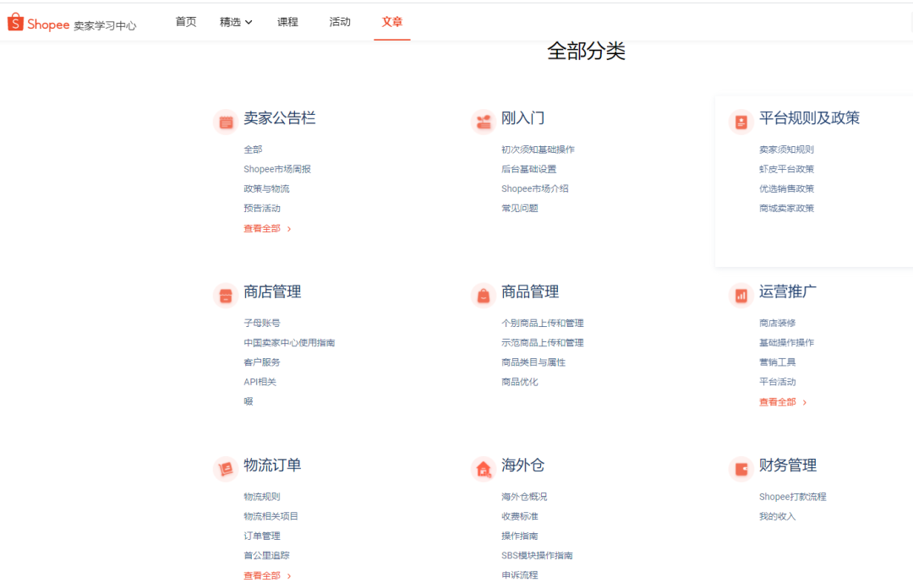The image size is (913, 588).
Task: Open 客户服务 link
Action: 262,362
